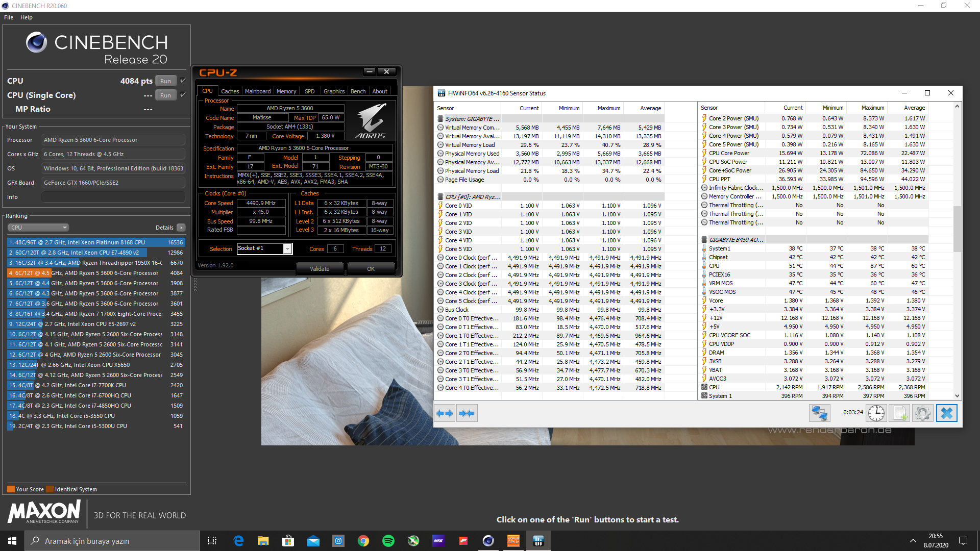This screenshot has width=980, height=551.
Task: Click the Info text field
Action: coord(113,197)
